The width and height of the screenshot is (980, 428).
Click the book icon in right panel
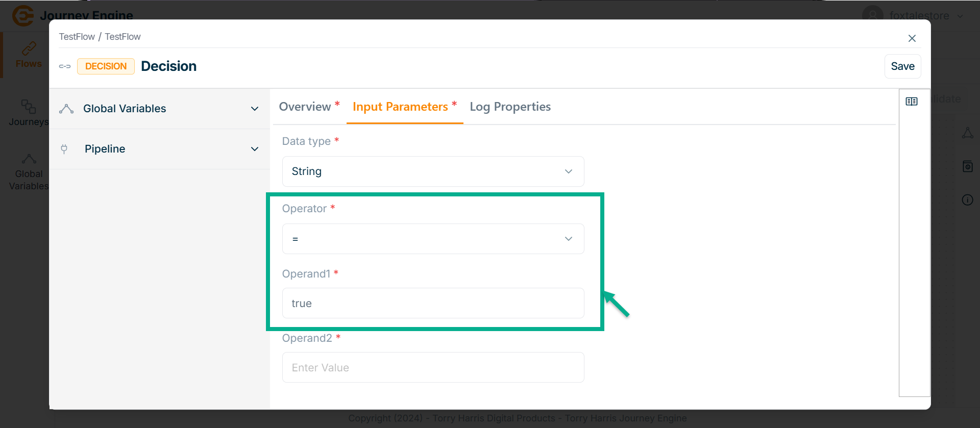point(912,102)
